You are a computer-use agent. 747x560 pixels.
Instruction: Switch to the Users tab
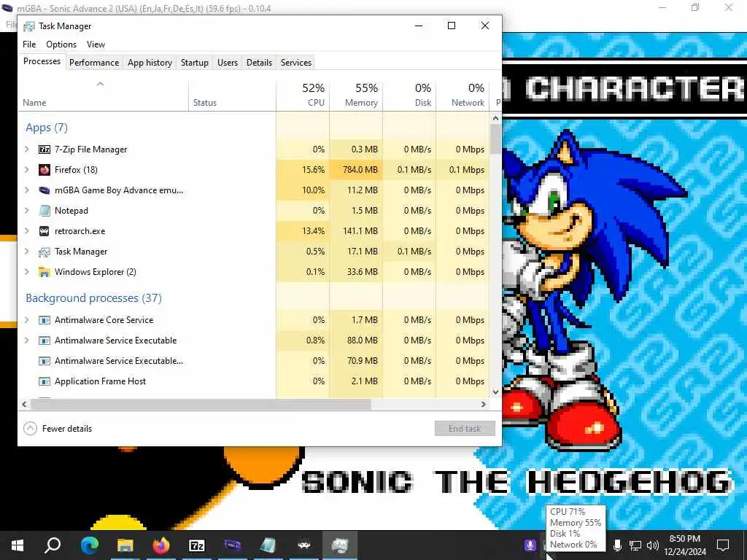coord(228,63)
